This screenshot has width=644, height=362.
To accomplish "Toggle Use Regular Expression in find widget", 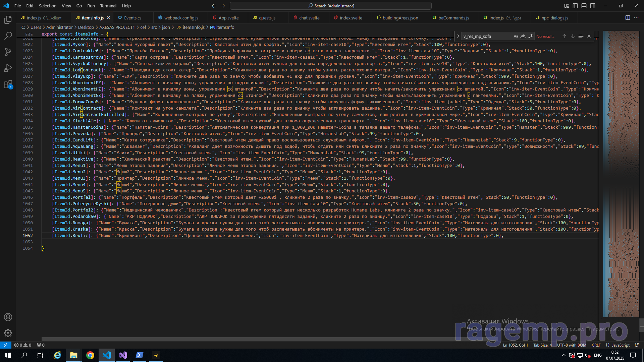I will tap(530, 36).
